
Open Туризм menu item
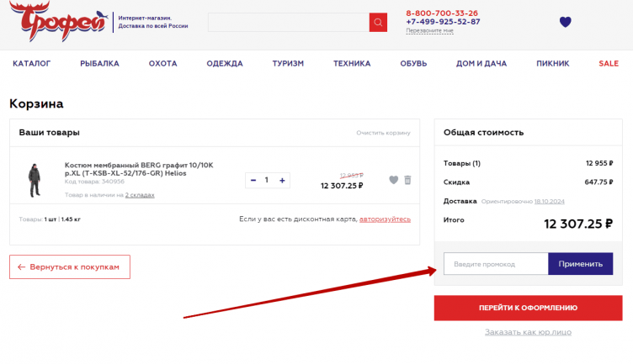288,64
